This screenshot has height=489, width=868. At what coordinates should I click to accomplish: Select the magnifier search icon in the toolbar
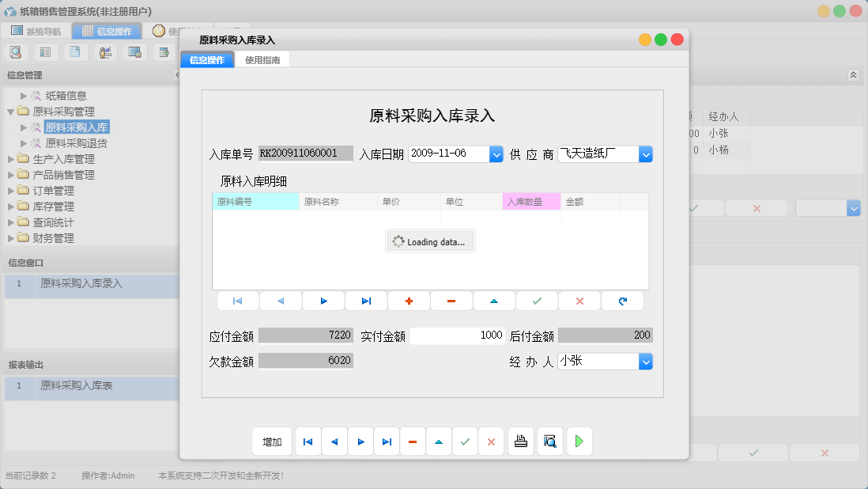(x=16, y=51)
